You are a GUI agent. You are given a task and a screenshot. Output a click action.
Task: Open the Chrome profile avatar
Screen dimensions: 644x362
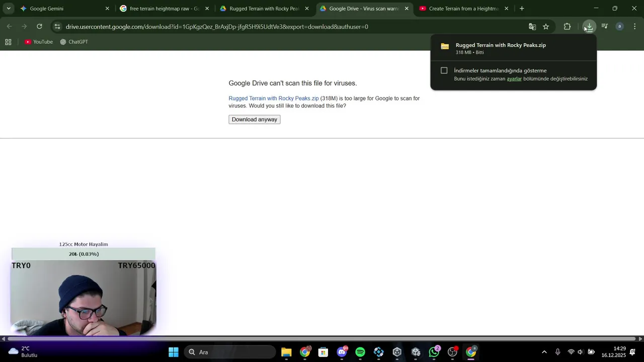click(620, 27)
